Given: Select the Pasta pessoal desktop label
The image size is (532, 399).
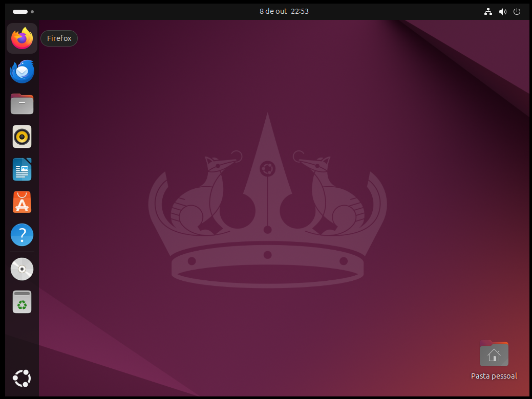Looking at the screenshot, I should 494,375.
